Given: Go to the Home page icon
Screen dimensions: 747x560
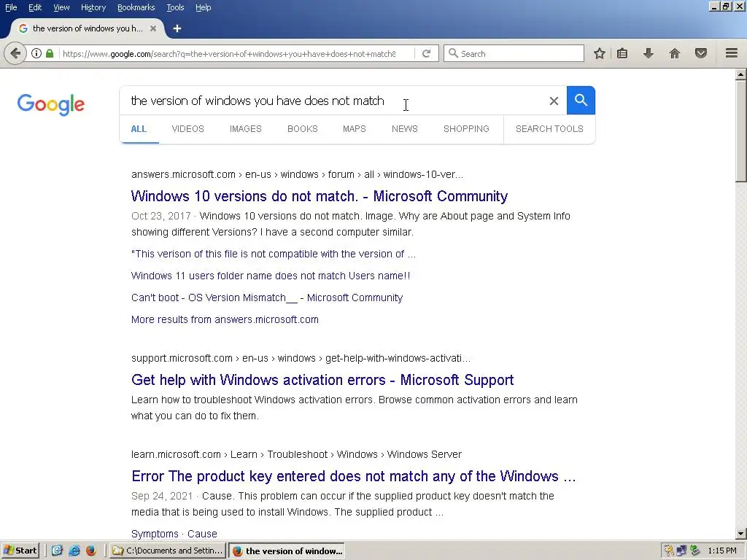Looking at the screenshot, I should click(x=675, y=53).
